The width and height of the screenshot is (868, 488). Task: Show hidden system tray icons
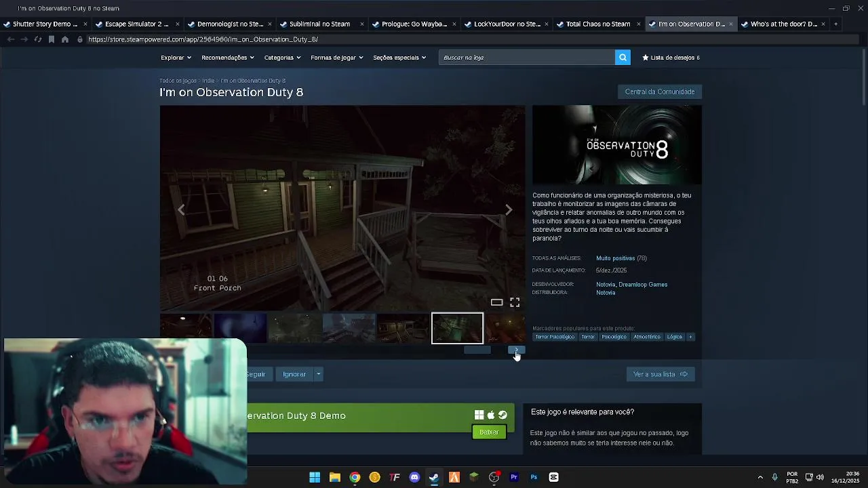click(x=760, y=477)
